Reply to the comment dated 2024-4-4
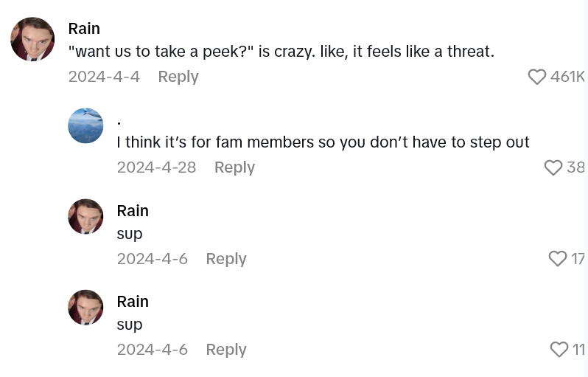 (x=178, y=77)
